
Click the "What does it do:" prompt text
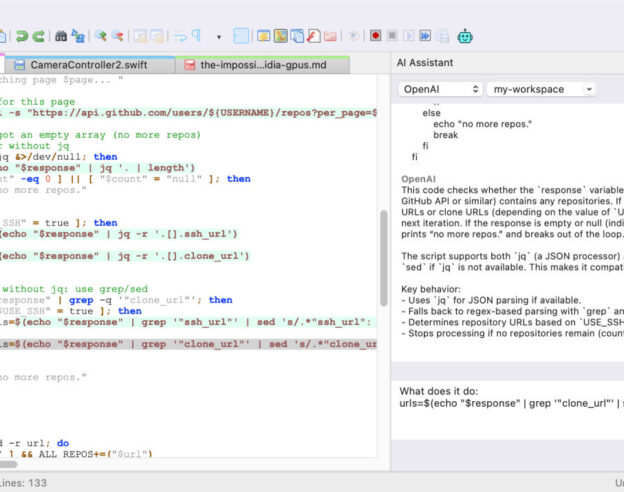click(439, 391)
